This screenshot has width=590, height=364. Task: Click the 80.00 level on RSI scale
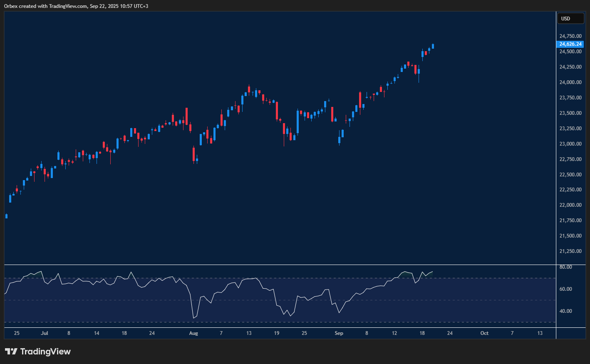565,267
